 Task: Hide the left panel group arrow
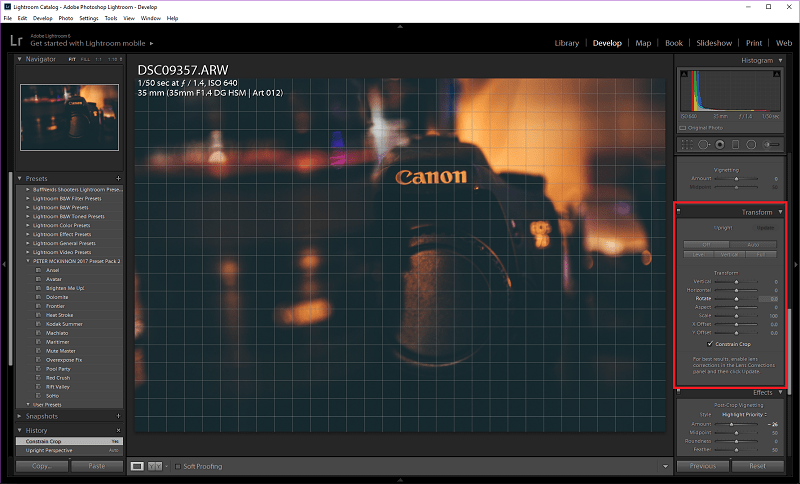[x=4, y=264]
